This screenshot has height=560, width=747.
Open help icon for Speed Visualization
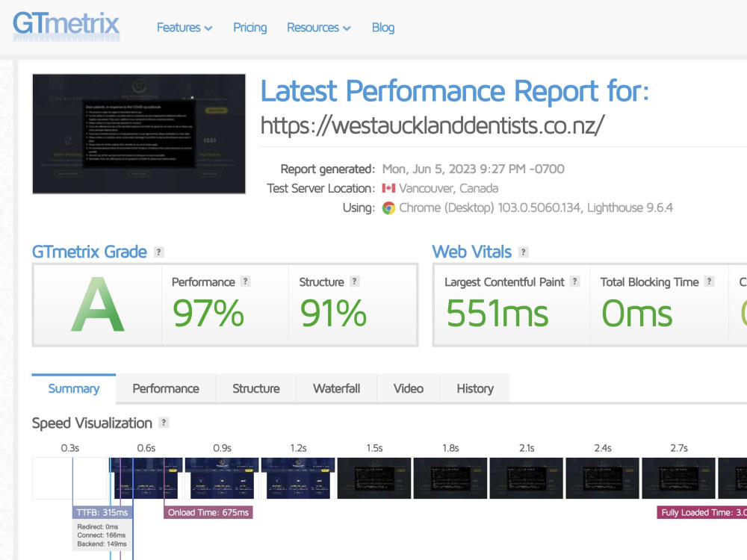click(x=164, y=423)
